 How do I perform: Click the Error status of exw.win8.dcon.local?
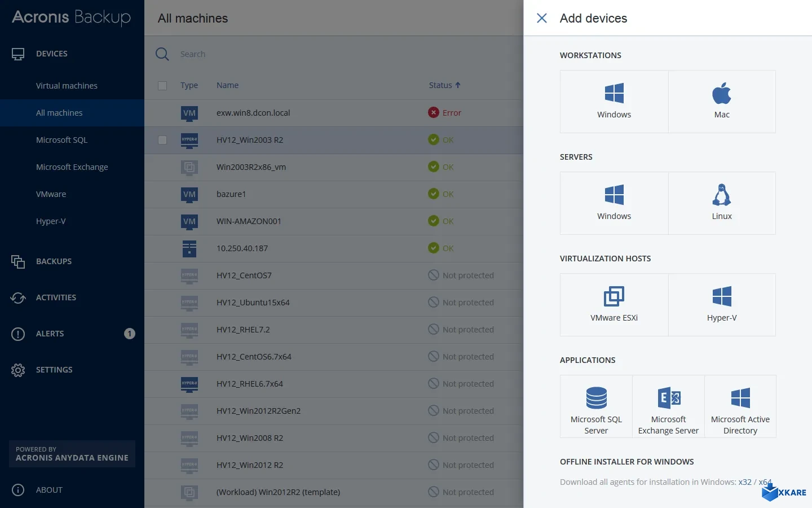pos(445,113)
